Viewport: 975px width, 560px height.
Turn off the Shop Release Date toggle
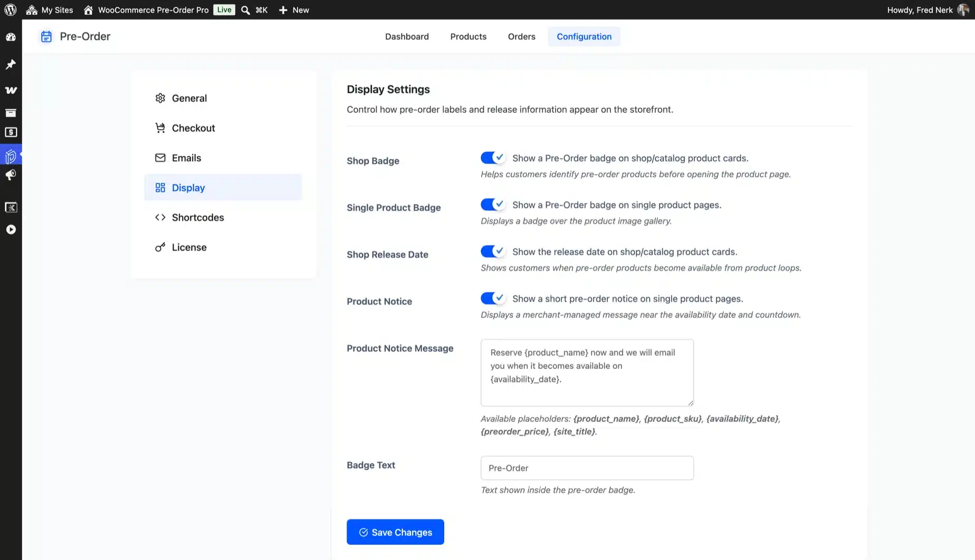493,252
